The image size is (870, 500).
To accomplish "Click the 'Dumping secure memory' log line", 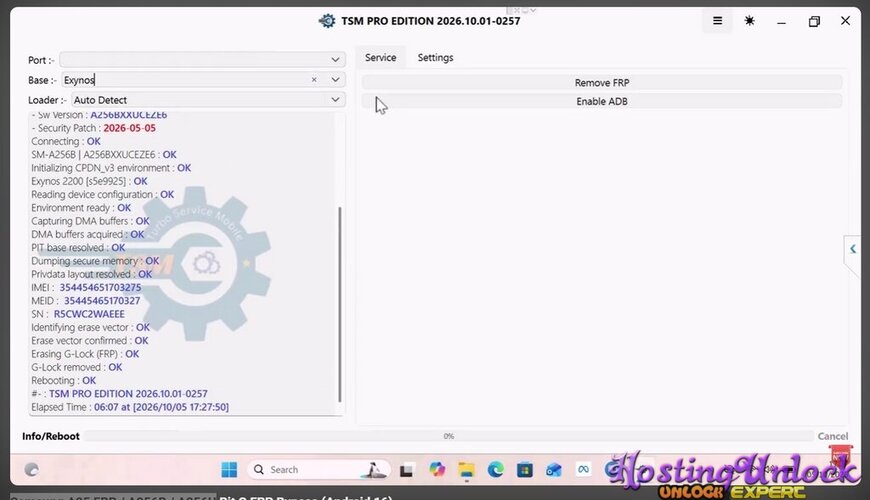I will (95, 261).
